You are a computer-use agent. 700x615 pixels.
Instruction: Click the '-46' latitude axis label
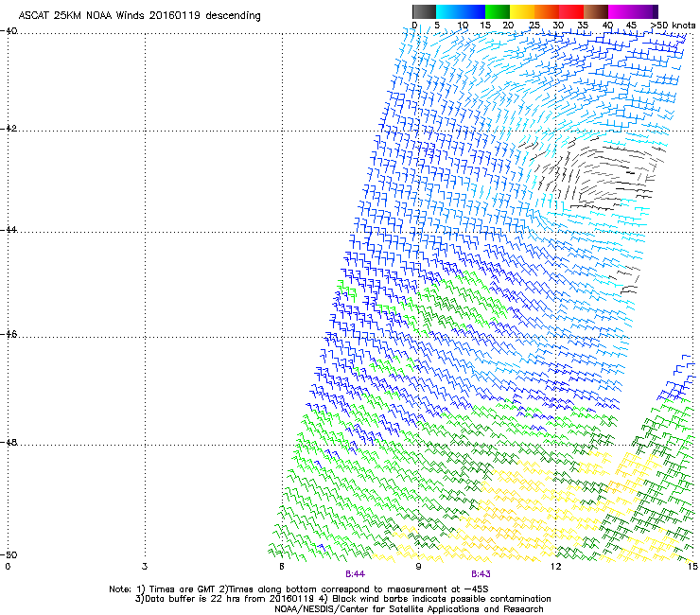pos(9,334)
